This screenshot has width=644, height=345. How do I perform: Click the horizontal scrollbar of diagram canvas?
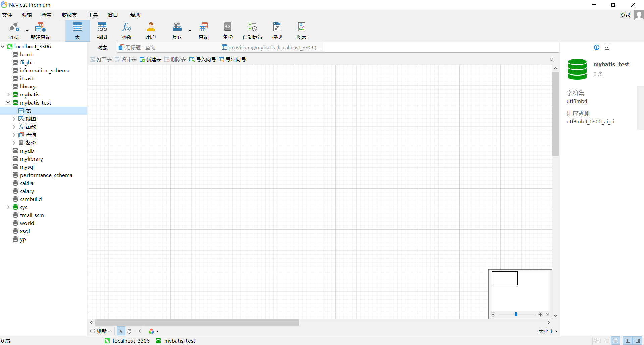(x=197, y=322)
